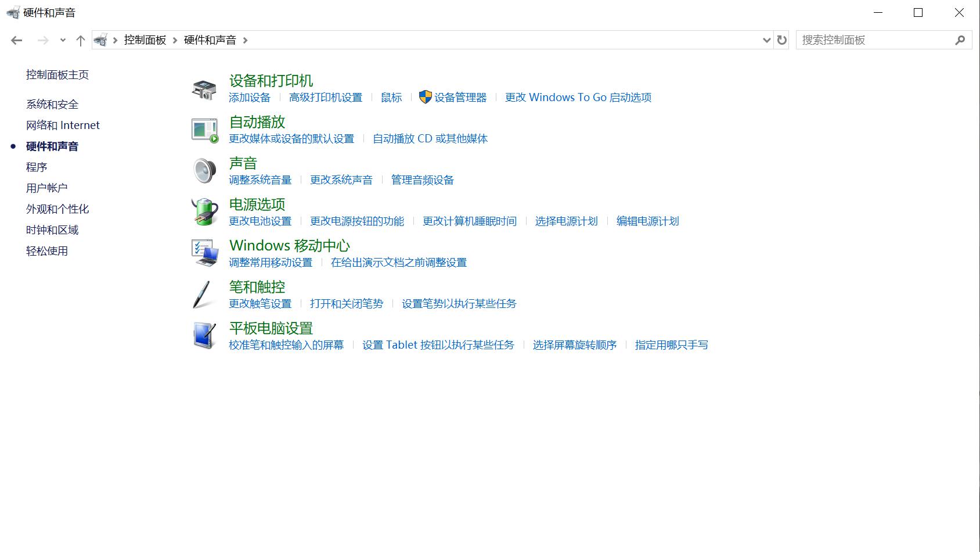Expand the chevron before 控制面板 breadcrumb
The width and height of the screenshot is (980, 552).
click(x=115, y=40)
